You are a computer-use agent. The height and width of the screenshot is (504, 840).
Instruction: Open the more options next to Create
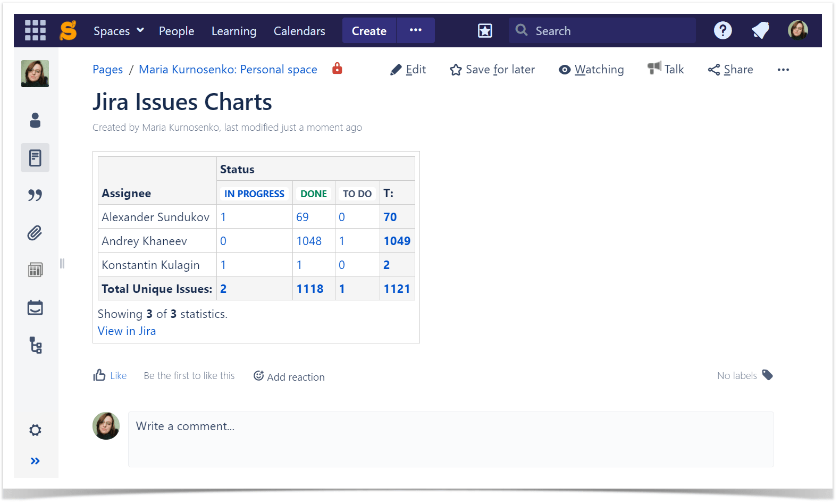(x=416, y=30)
